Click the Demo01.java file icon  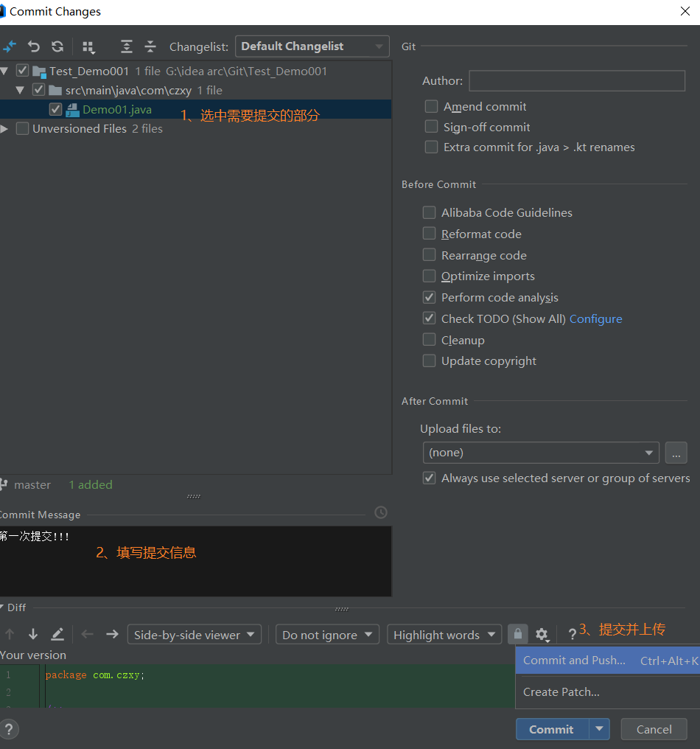(72, 110)
